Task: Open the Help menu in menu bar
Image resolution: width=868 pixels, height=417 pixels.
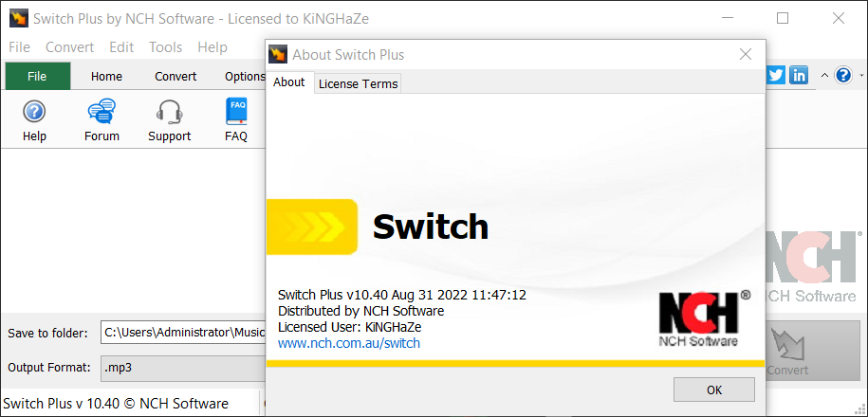Action: (x=212, y=47)
